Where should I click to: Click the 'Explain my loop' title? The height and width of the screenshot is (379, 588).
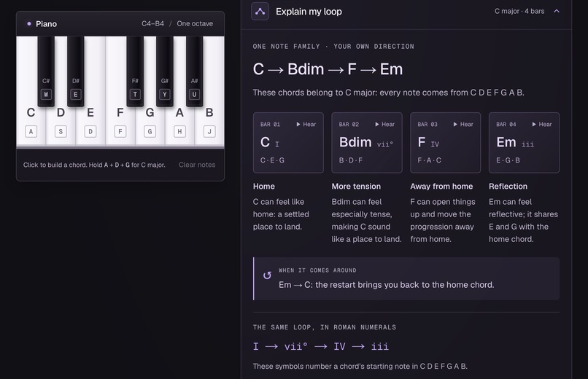[x=309, y=12]
